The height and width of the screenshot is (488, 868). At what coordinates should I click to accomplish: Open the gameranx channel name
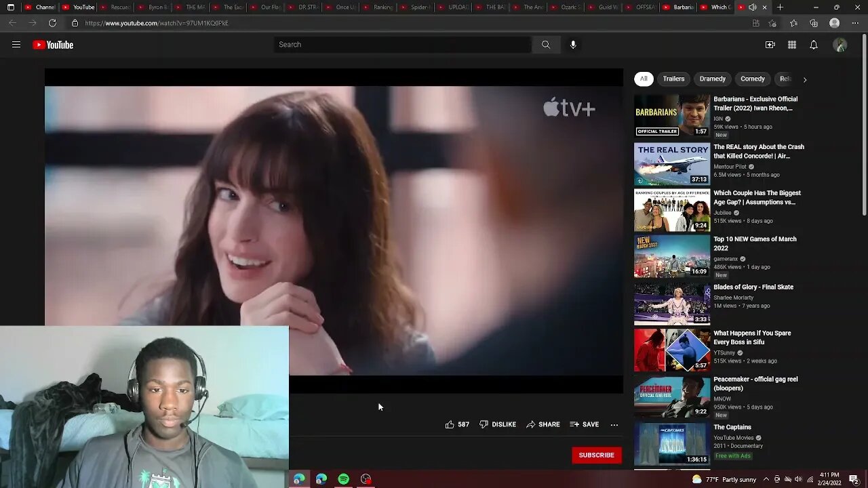(726, 259)
